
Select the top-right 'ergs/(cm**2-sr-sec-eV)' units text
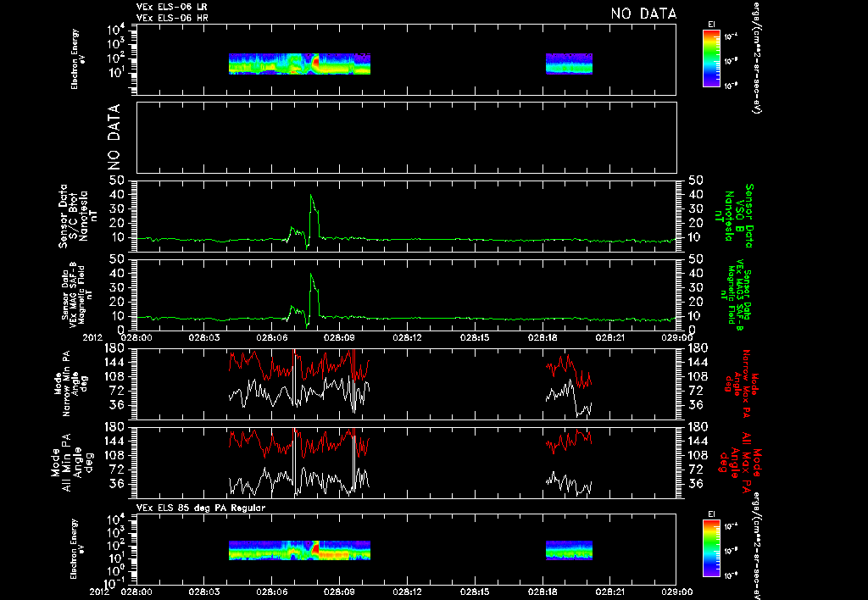pos(755,58)
